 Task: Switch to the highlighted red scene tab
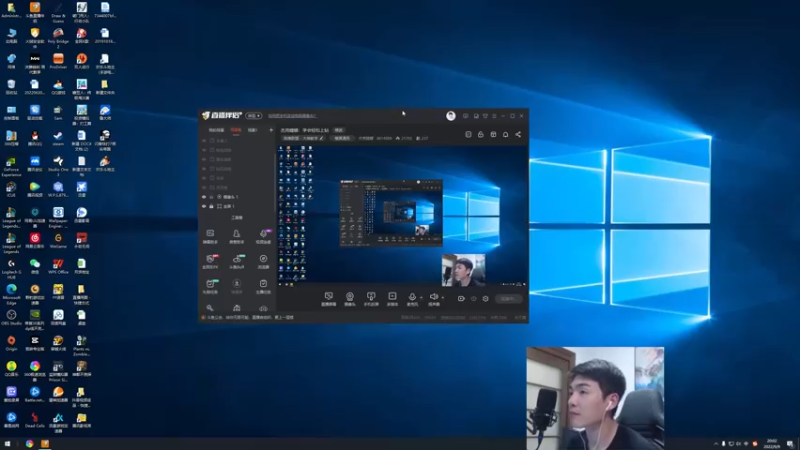coord(236,130)
